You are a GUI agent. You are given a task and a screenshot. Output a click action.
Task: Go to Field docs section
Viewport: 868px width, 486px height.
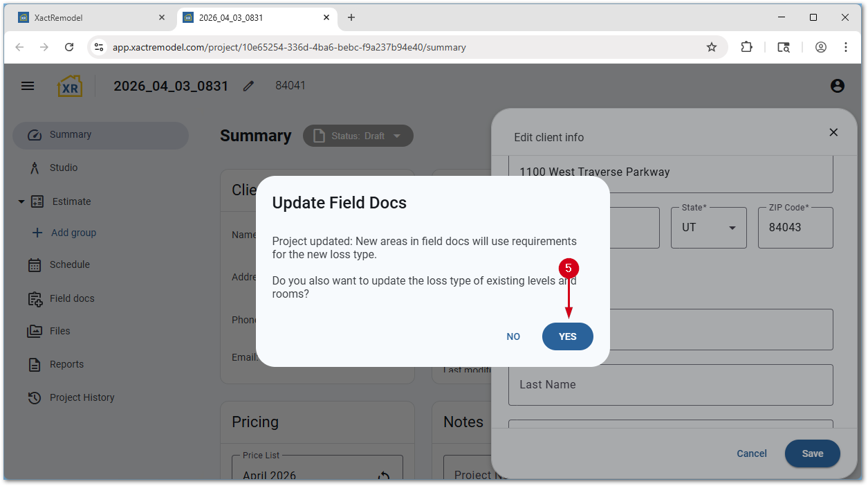(x=72, y=298)
